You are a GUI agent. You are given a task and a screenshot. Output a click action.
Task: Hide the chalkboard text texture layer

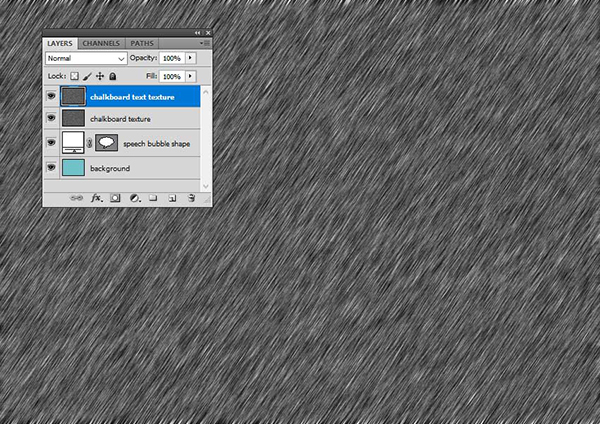pos(51,97)
